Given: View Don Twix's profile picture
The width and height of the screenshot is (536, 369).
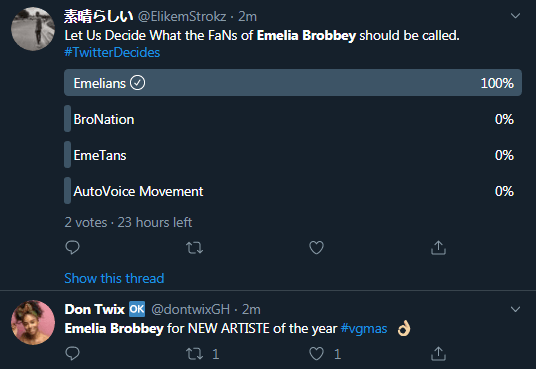Looking at the screenshot, I should pyautogui.click(x=33, y=322).
